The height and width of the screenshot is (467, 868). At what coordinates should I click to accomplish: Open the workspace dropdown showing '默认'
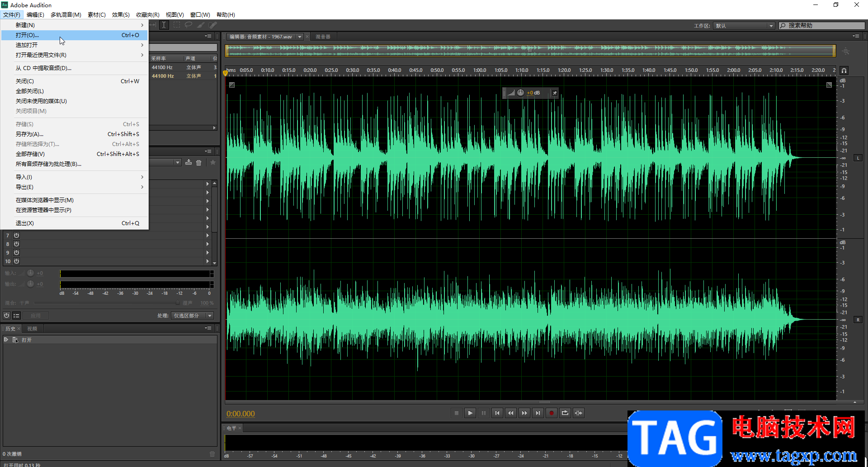[744, 26]
